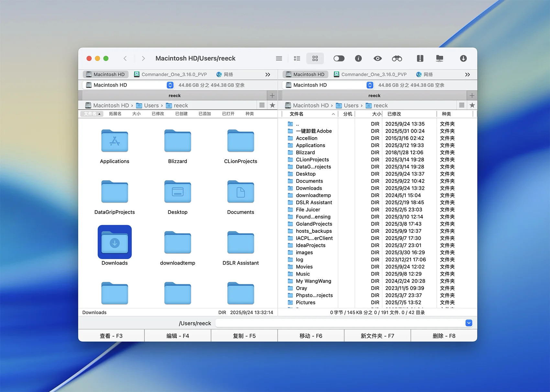This screenshot has height=392, width=550.
Task: Click 移动 - F6 button
Action: click(311, 336)
